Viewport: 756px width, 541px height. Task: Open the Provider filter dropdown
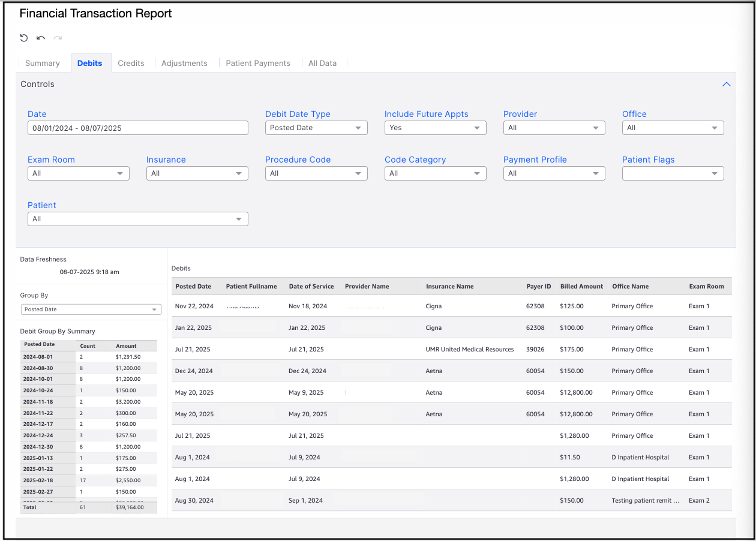click(554, 128)
